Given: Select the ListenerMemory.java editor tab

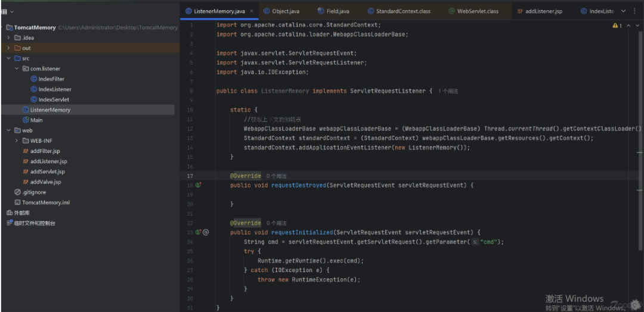Looking at the screenshot, I should coord(219,11).
